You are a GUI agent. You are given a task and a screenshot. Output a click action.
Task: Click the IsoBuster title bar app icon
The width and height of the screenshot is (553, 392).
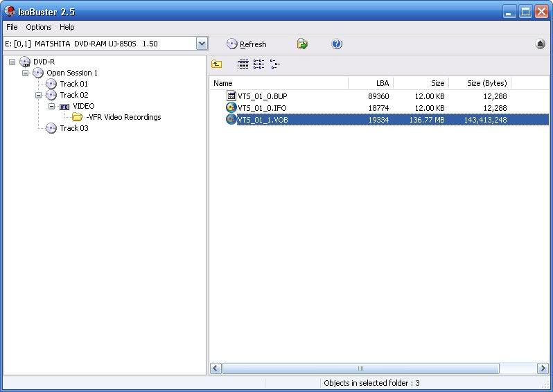[10, 11]
